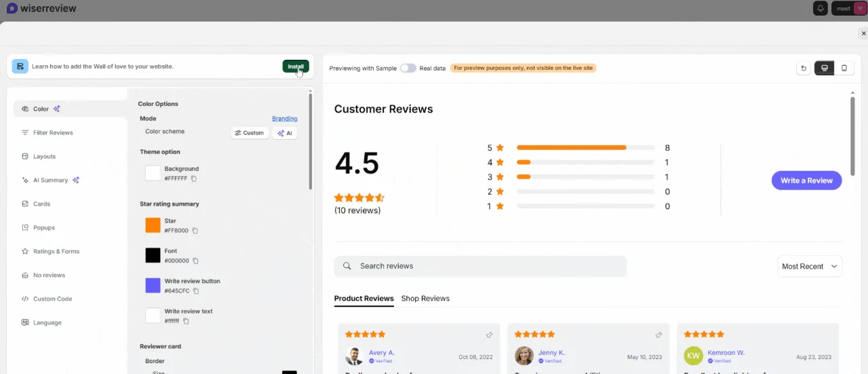Click the wiserreview logo icon
The width and height of the screenshot is (868, 374).
12,8
